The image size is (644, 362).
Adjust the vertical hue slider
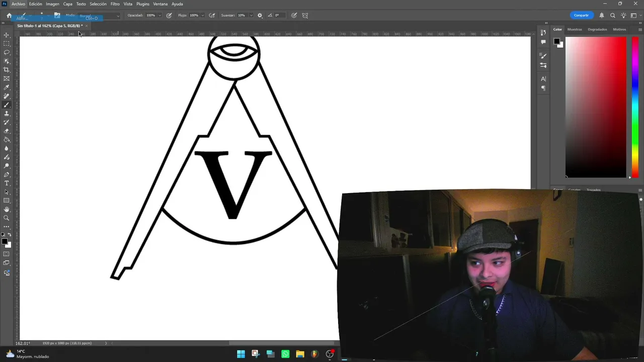[x=635, y=107]
